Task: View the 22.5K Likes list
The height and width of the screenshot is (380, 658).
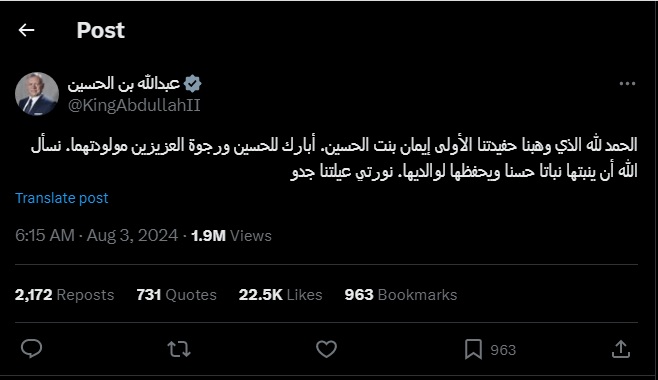Action: pyautogui.click(x=281, y=295)
